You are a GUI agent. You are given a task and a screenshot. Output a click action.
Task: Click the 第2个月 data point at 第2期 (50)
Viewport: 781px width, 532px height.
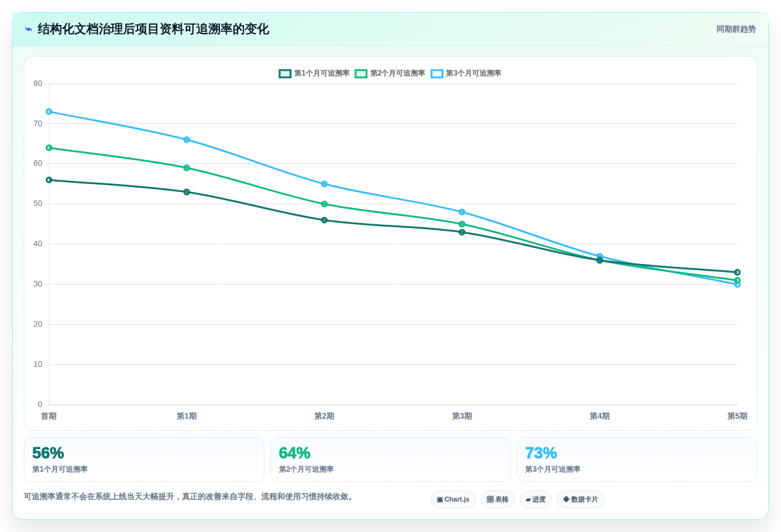click(x=324, y=204)
